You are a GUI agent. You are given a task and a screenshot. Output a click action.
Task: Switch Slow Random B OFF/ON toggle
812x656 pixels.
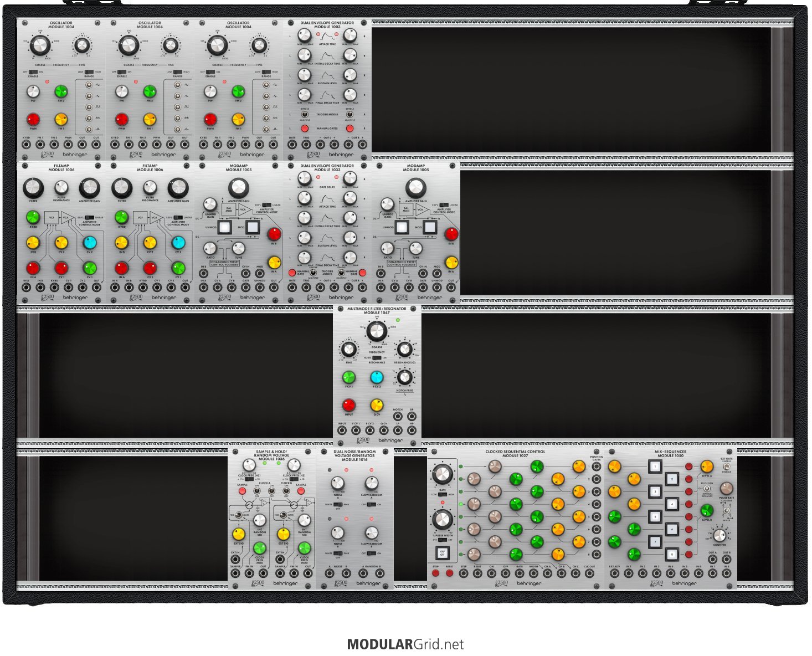372,553
